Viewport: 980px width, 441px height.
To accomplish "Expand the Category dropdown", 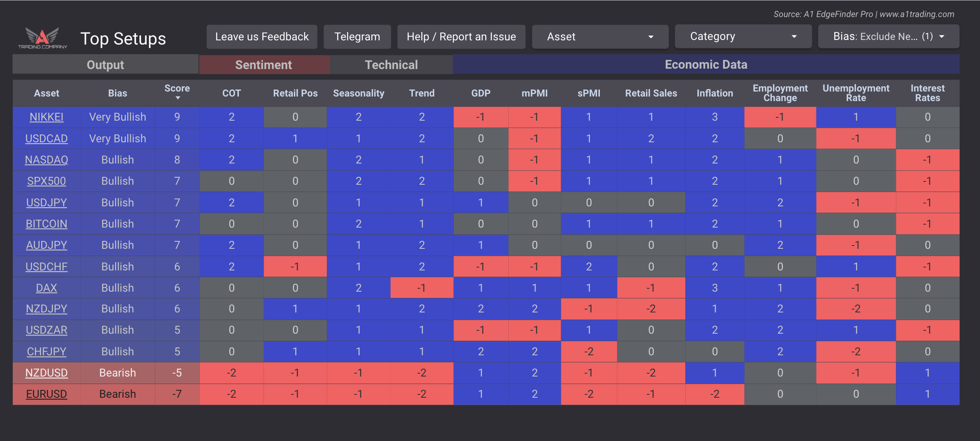I will pos(743,37).
